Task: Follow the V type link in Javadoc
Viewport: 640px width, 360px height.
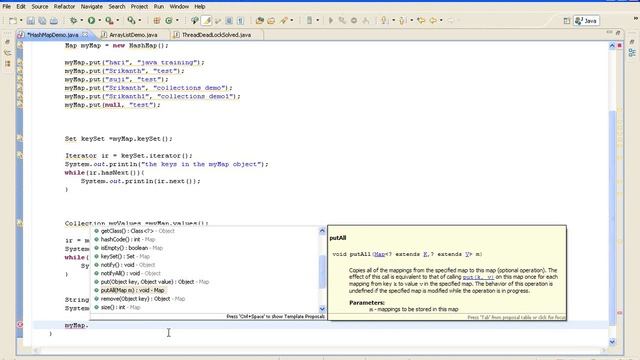Action: (467, 254)
